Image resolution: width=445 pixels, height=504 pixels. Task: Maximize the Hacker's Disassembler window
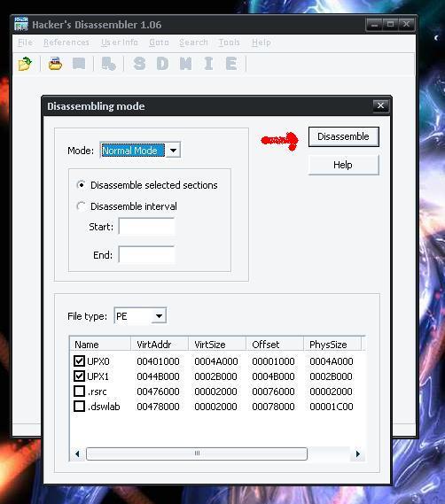click(390, 25)
